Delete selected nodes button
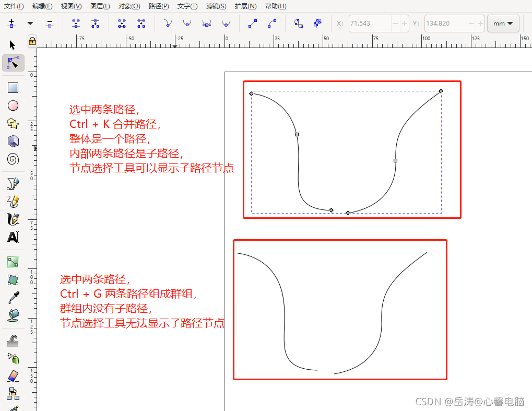 [50, 24]
